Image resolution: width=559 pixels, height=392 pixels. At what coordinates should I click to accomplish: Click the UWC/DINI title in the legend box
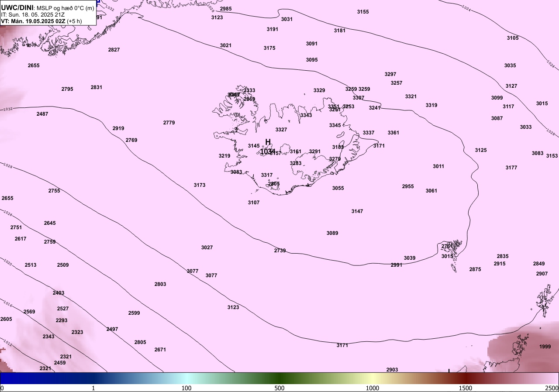click(17, 7)
